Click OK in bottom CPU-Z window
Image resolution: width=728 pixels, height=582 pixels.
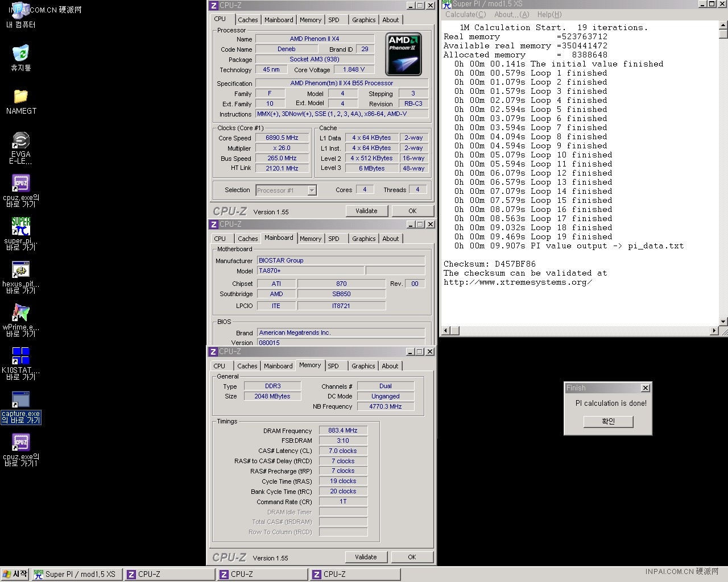coord(412,557)
